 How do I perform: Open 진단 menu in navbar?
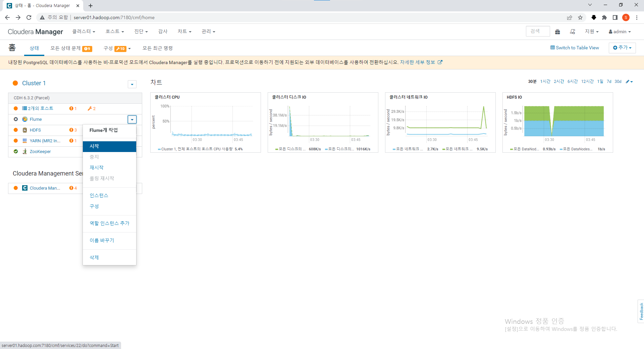pos(141,32)
